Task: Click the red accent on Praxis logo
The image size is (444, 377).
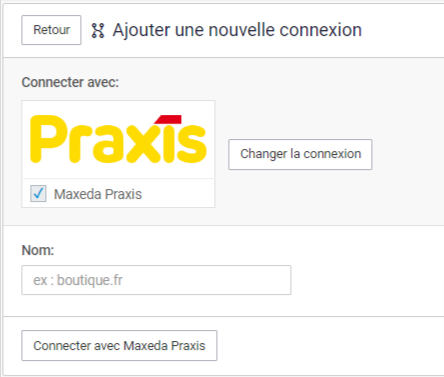Action: (168, 119)
